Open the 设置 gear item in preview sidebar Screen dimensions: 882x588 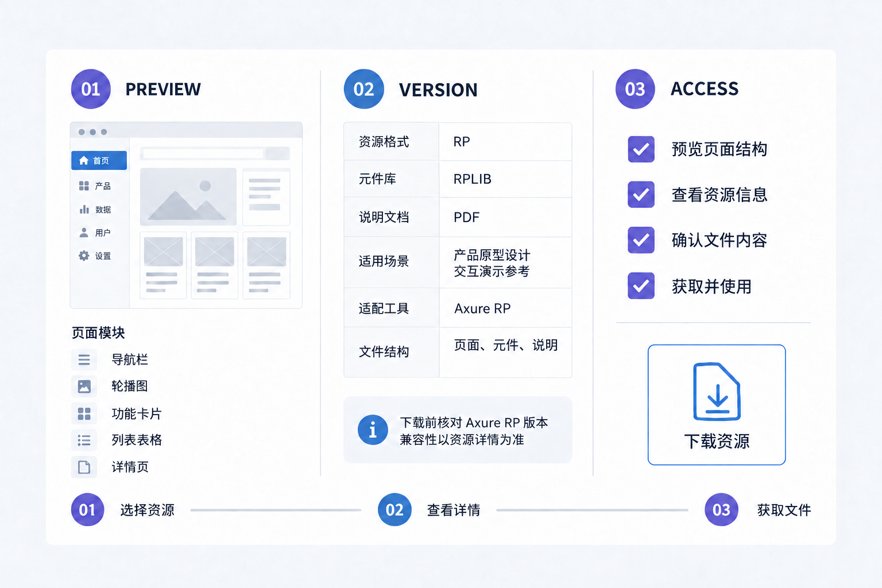pyautogui.click(x=95, y=256)
